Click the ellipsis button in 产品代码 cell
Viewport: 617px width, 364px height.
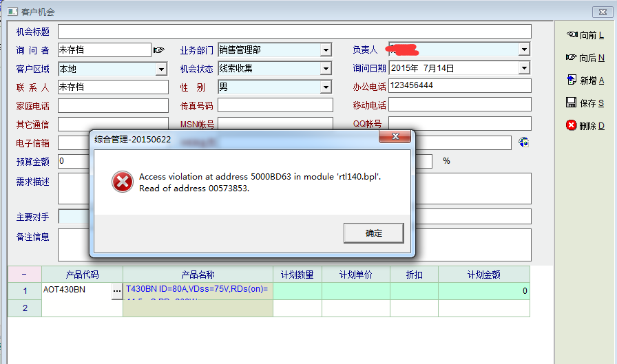click(116, 291)
